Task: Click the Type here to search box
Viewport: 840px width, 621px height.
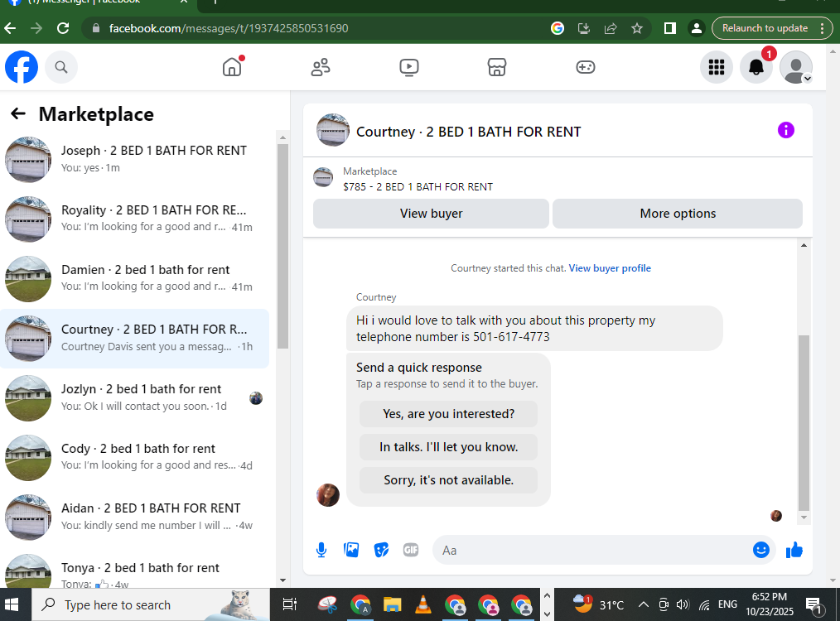Action: coord(150,605)
